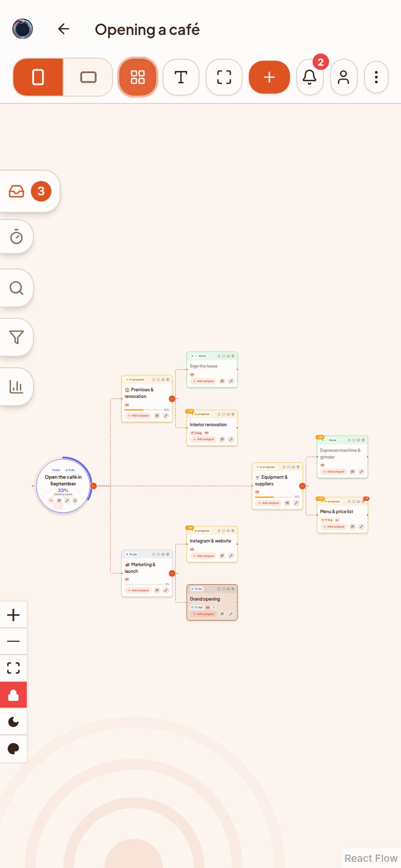
Task: Open the more options kebab menu
Action: pyautogui.click(x=376, y=77)
